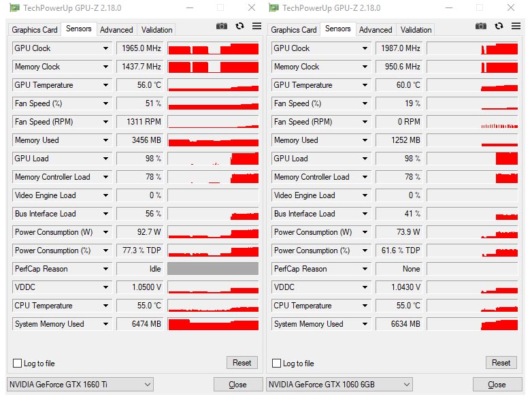Click Power Consumption (%) graph in right window
Screen dimensions: 532x403
pyautogui.click(x=472, y=251)
